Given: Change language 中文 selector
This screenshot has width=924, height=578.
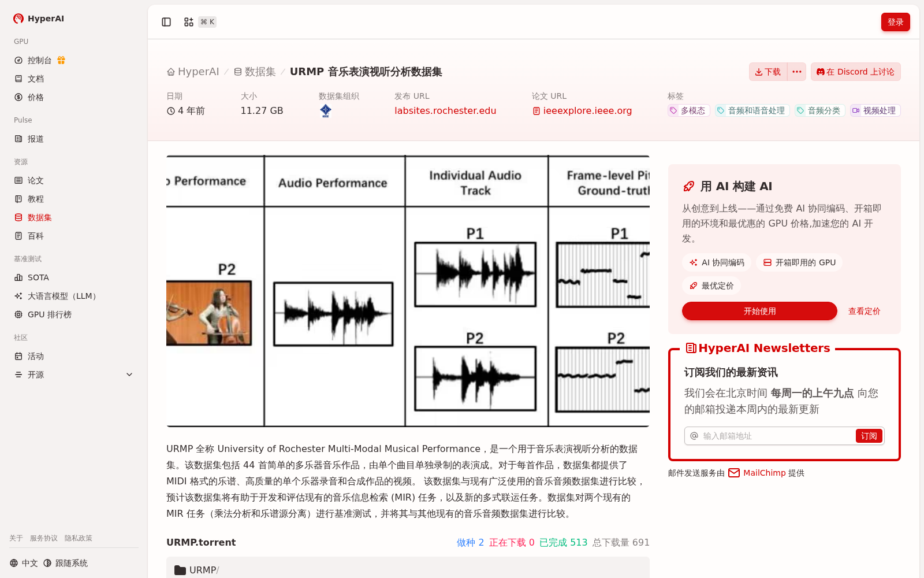Looking at the screenshot, I should [x=24, y=563].
